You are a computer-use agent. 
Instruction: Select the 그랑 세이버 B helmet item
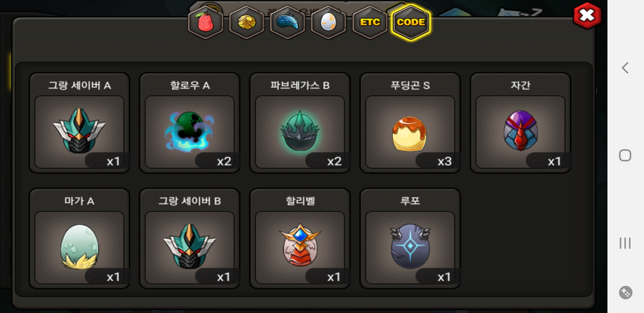pos(189,239)
